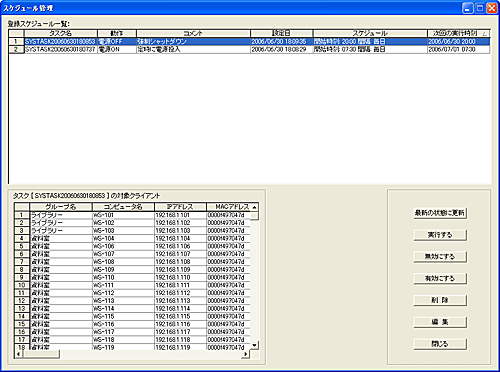Select client WS-104

tap(123, 238)
